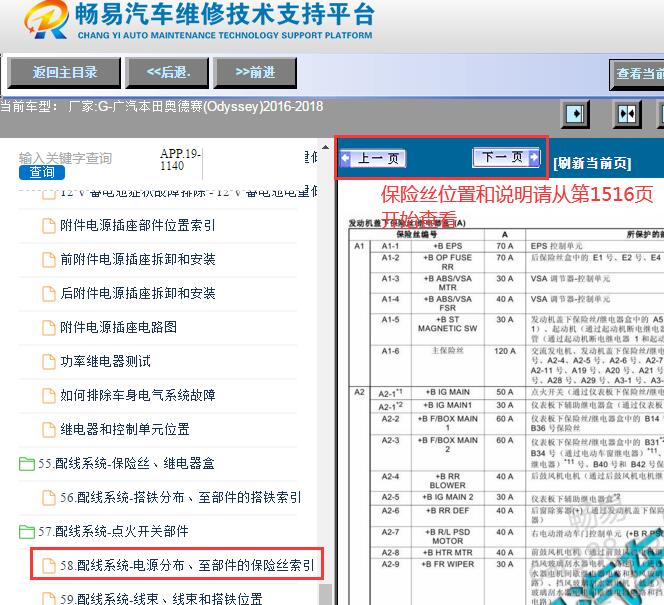664x605 pixels.
Task: Click the +B IG MAIN1 cell
Action: (x=448, y=405)
